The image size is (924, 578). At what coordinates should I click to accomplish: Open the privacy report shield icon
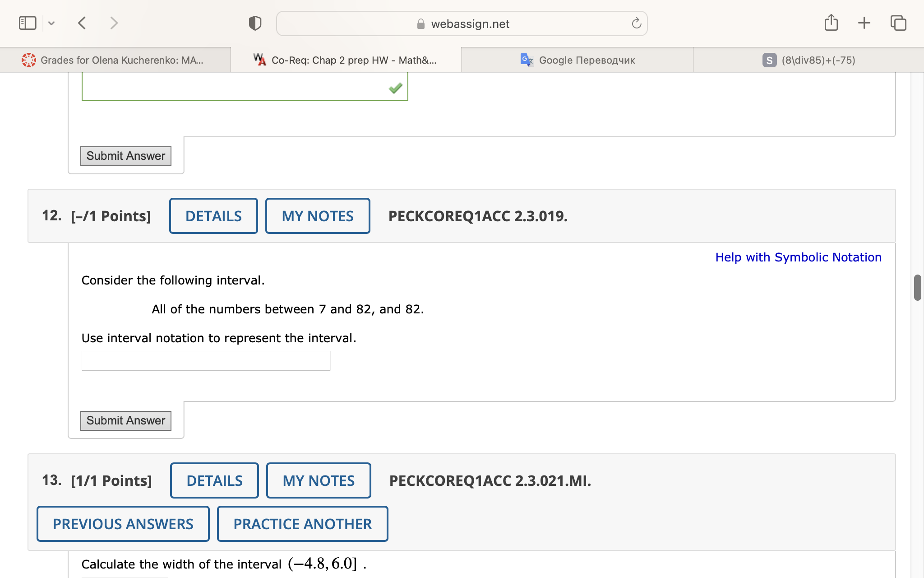pos(255,23)
